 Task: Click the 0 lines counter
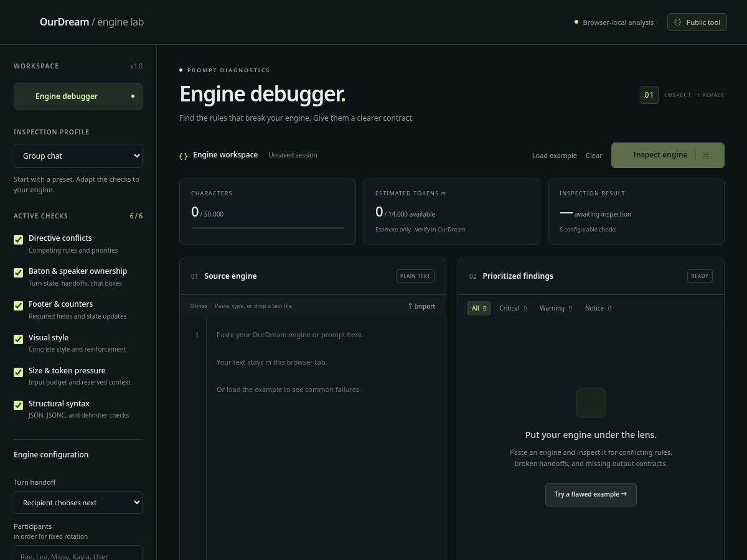pos(199,306)
